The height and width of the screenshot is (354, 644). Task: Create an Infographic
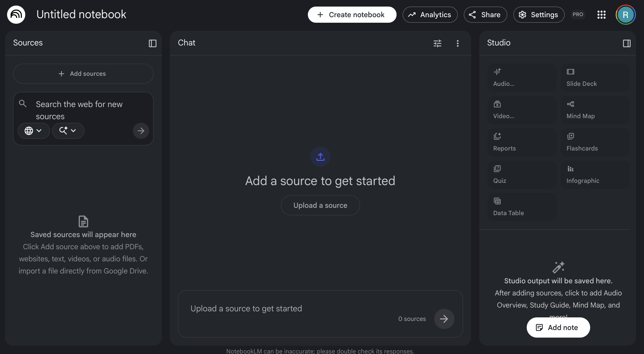tap(595, 174)
